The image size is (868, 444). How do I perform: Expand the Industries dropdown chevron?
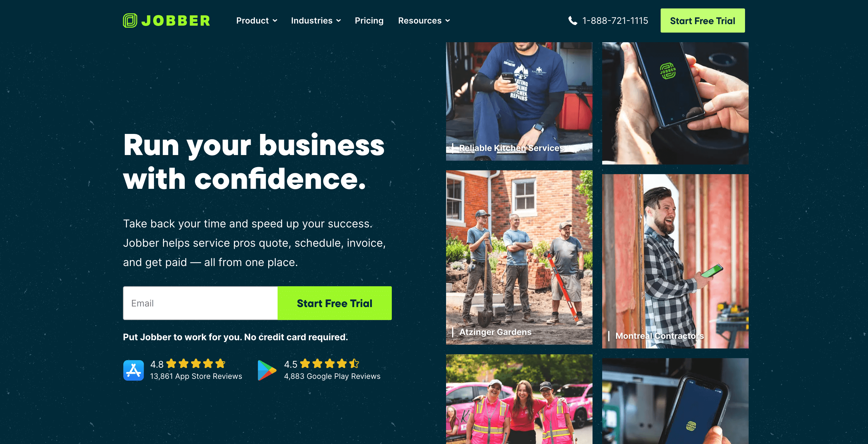tap(338, 21)
